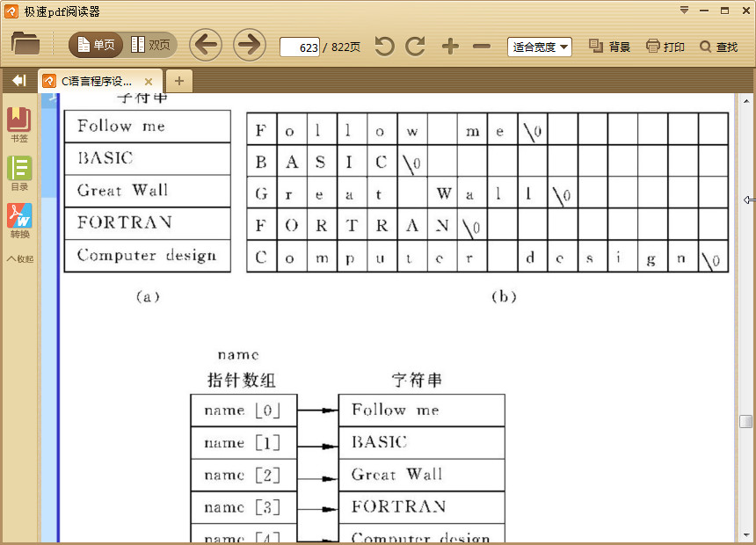This screenshot has width=756, height=545.
Task: Open the 查找 search tool
Action: pos(719,47)
